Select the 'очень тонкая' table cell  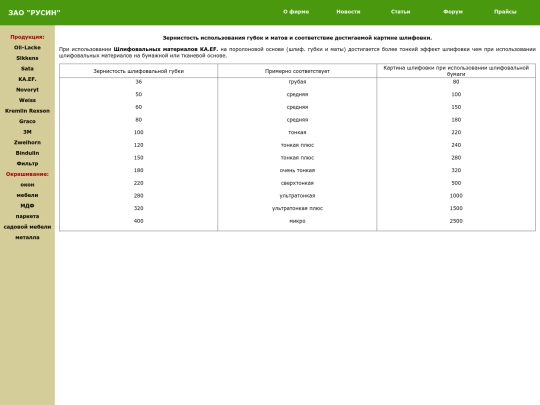tap(297, 170)
